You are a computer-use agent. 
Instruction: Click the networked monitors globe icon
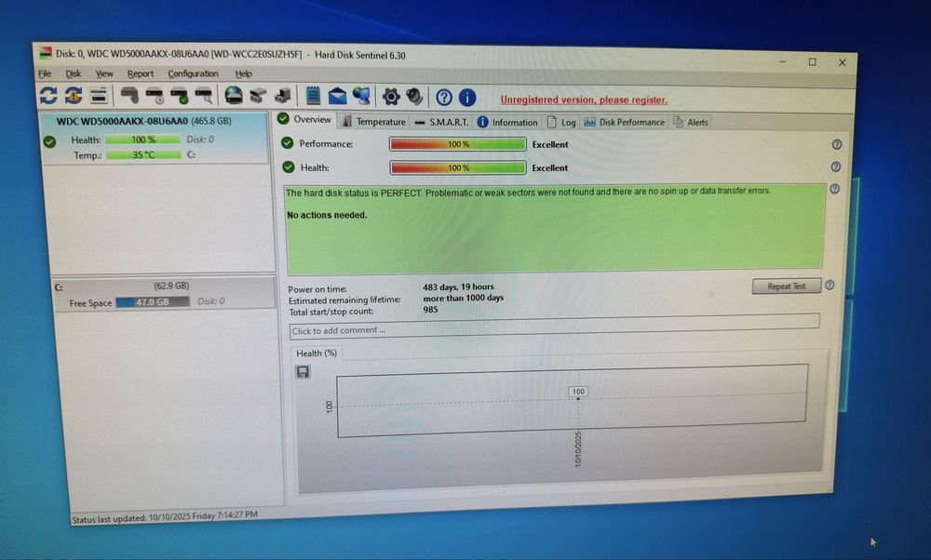click(x=361, y=96)
